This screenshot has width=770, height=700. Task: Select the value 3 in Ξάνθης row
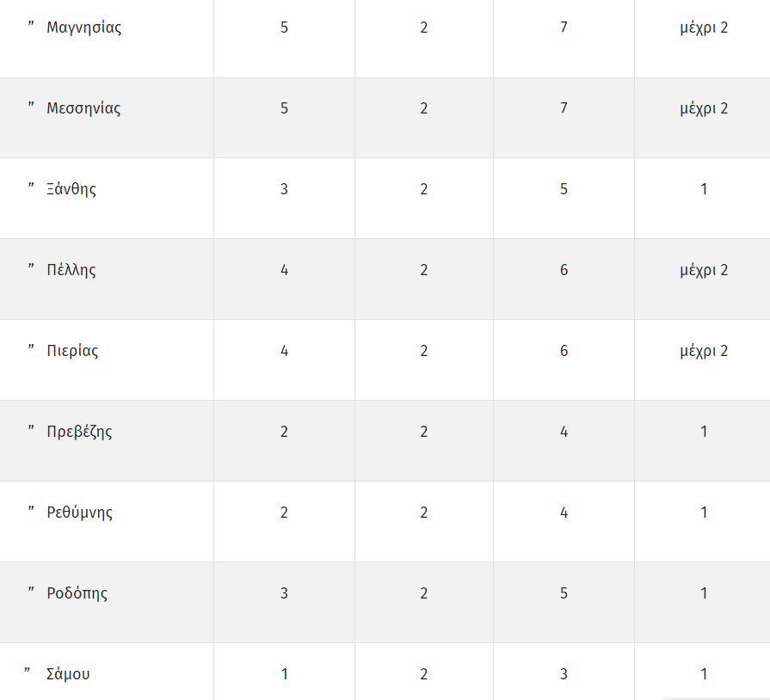tap(284, 189)
